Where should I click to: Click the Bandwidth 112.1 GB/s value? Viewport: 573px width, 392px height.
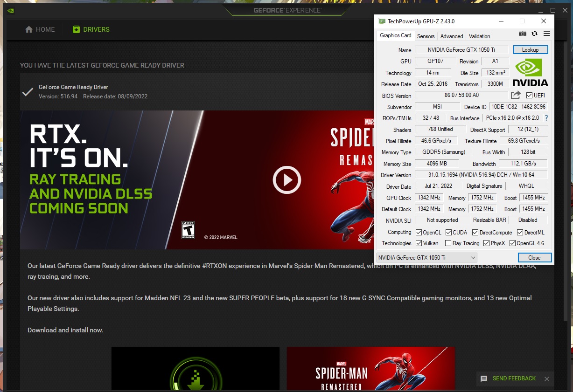pos(523,164)
